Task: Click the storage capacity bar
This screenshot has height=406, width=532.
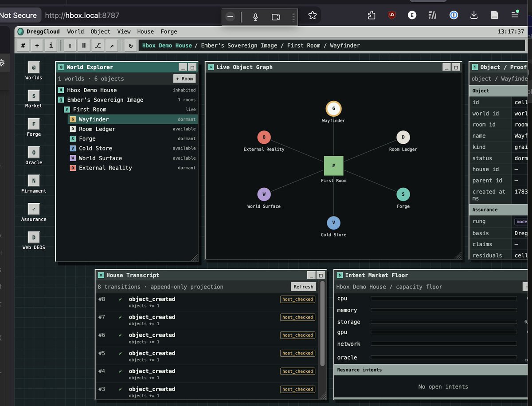Action: pyautogui.click(x=444, y=322)
